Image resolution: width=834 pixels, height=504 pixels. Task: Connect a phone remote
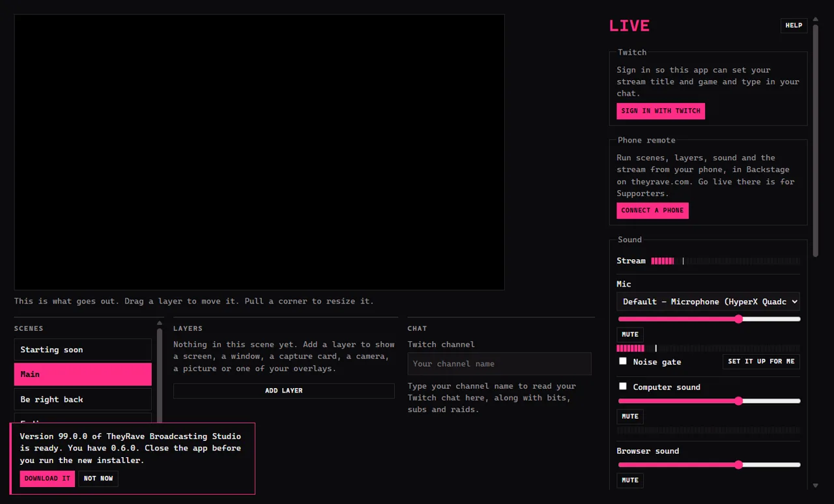tap(652, 210)
